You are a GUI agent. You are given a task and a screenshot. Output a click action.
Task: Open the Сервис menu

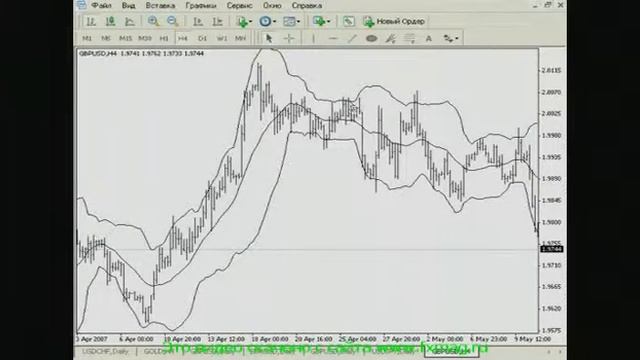click(x=240, y=6)
